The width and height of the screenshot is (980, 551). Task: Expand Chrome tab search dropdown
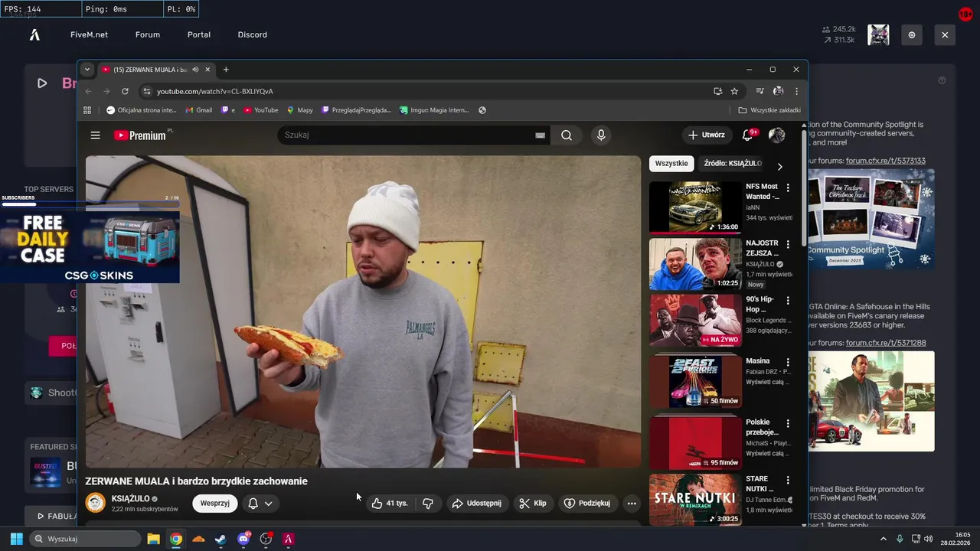[x=87, y=70]
